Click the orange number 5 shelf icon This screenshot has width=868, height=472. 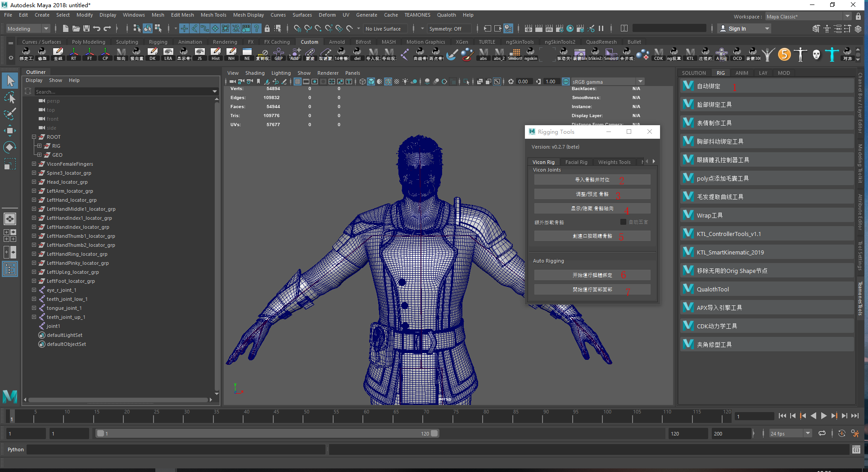[784, 54]
